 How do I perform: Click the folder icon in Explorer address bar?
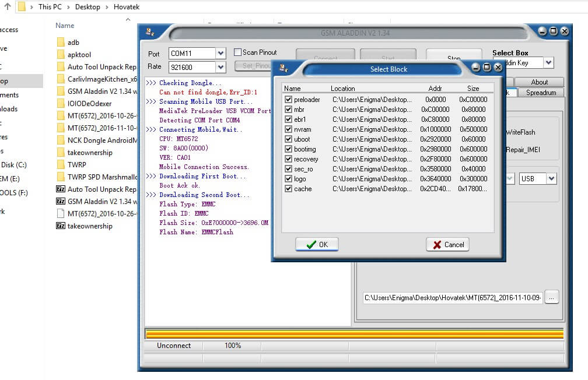click(x=22, y=7)
